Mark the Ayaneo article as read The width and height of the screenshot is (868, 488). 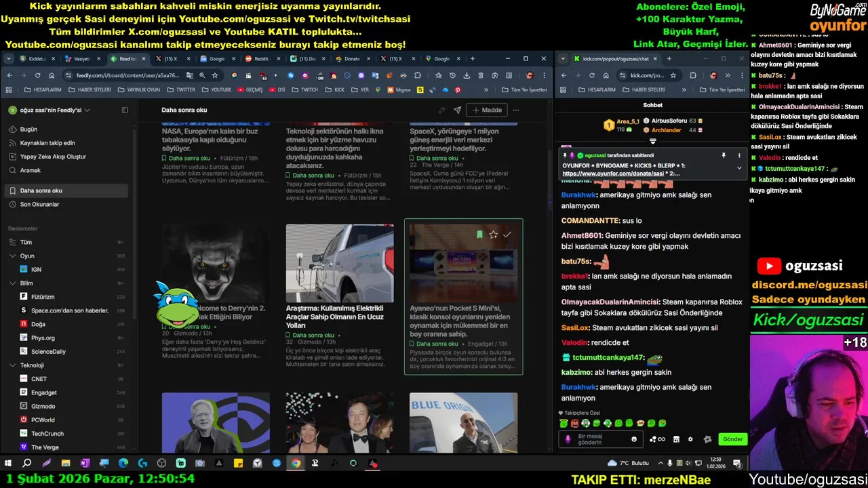507,235
